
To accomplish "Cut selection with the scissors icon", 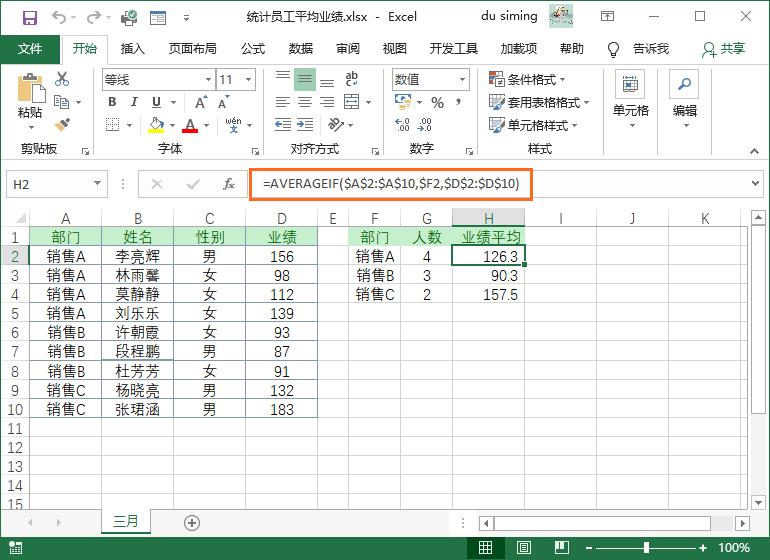I will (x=62, y=79).
